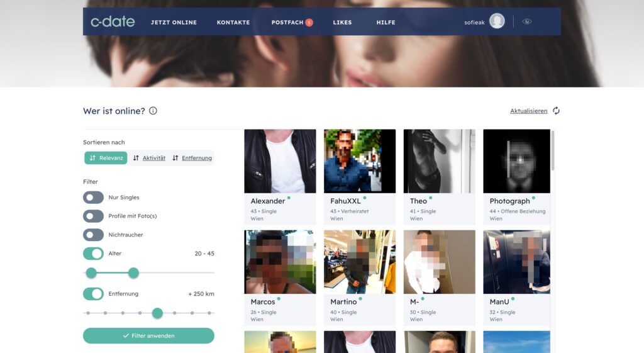This screenshot has width=644, height=353.
Task: Go to Kontakte
Action: [233, 23]
